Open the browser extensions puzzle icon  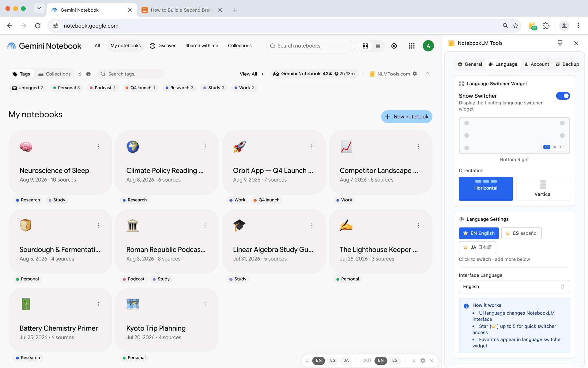[546, 26]
